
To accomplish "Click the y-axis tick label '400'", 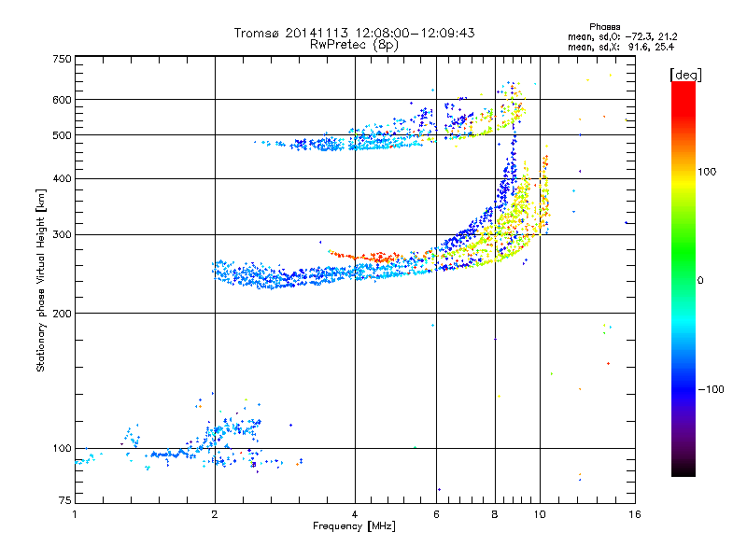I will tap(63, 178).
